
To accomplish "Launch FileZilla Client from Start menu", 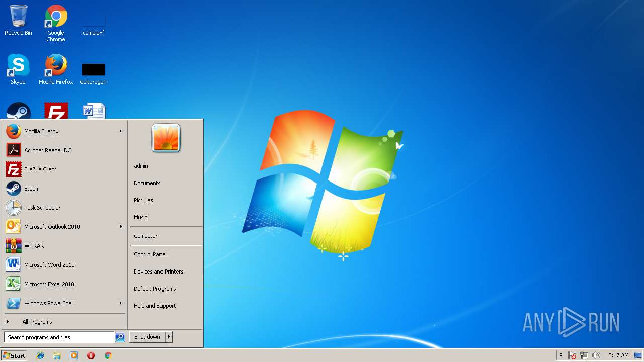I will coord(64,169).
